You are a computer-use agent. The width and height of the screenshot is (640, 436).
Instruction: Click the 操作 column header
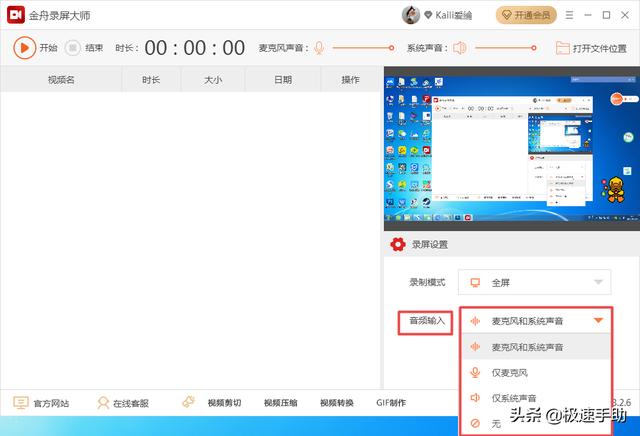click(351, 80)
